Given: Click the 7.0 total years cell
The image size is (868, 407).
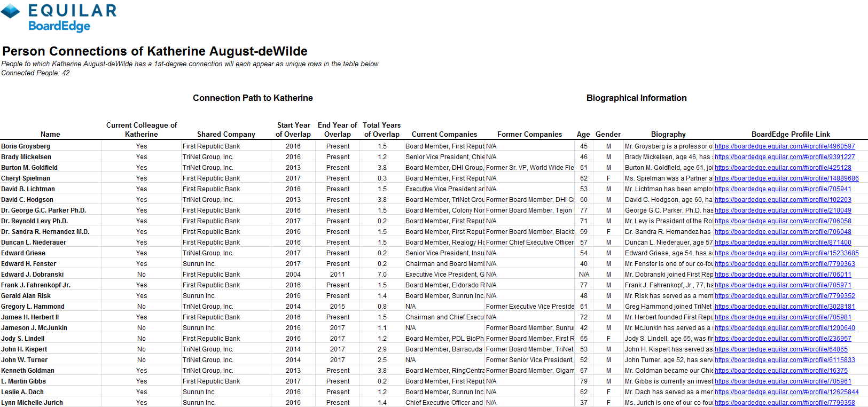Looking at the screenshot, I should coord(382,275).
